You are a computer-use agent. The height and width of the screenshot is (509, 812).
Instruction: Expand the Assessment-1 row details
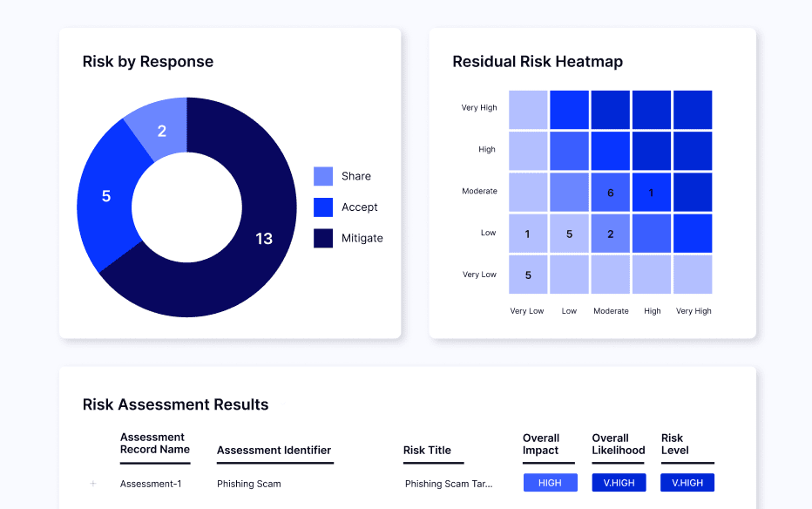(x=93, y=484)
